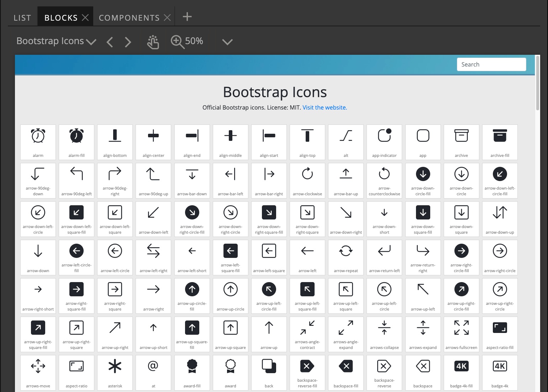Choose the arrow-right-circle-fill icon
Viewport: 548px width, 392px height.
point(462,258)
